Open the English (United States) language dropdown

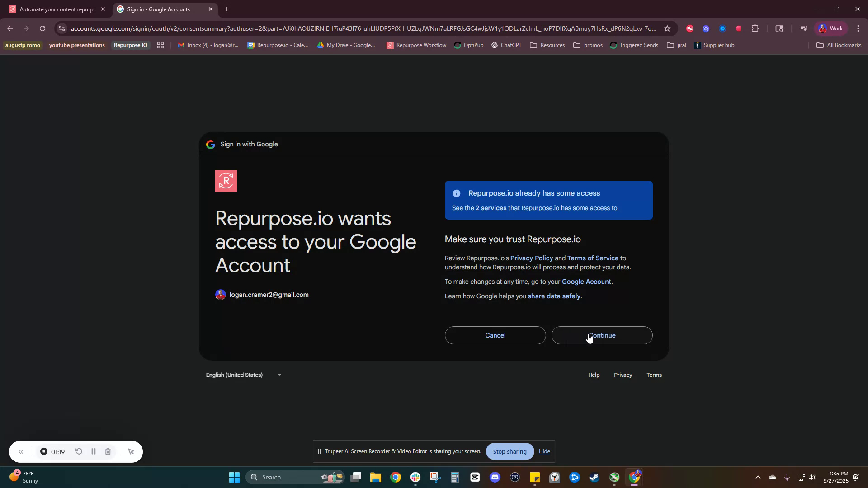[243, 375]
